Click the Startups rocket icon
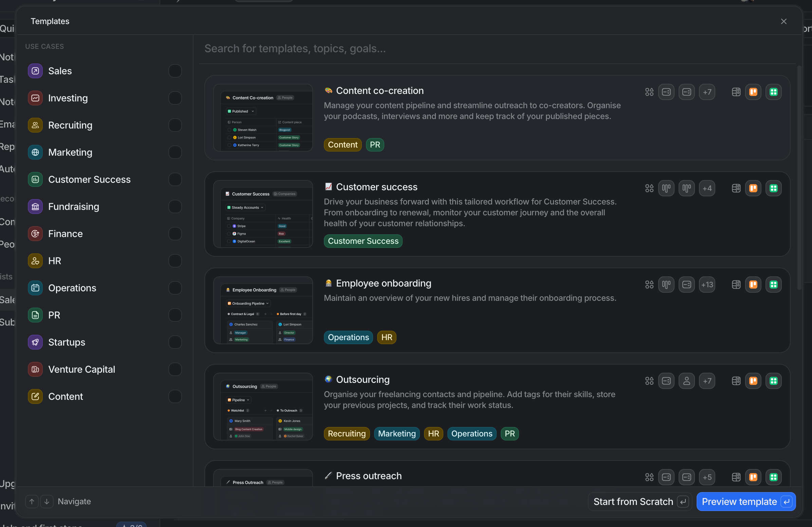This screenshot has width=812, height=527. (35, 342)
